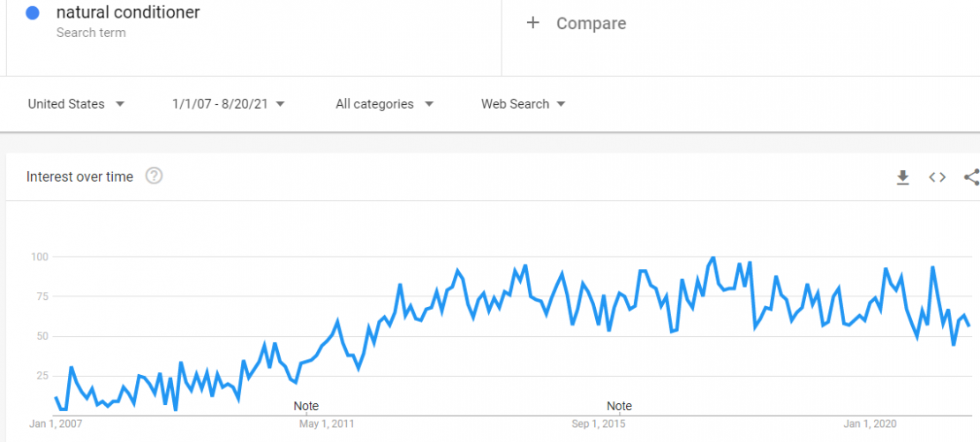Viewport: 980px width, 442px height.
Task: Click the Interest over time heading
Action: pos(79,176)
